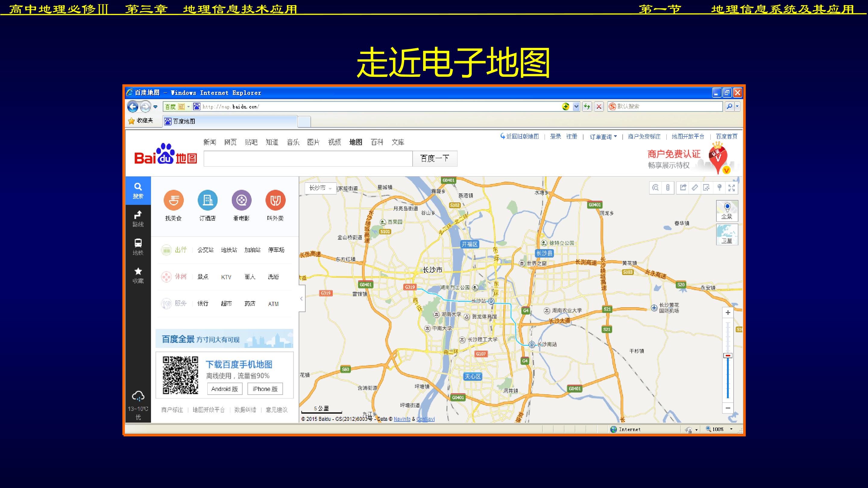868x488 pixels.
Task: Expand the 长沙市 city selector dropdown
Action: [x=321, y=188]
